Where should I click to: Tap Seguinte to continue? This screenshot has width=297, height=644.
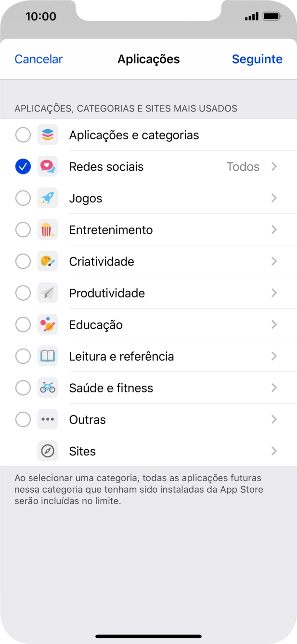coord(257,59)
